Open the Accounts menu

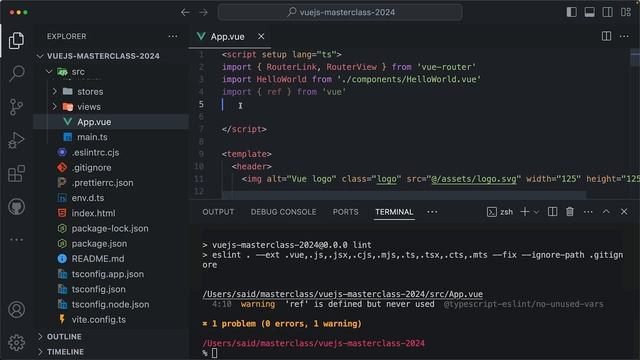coord(16,309)
